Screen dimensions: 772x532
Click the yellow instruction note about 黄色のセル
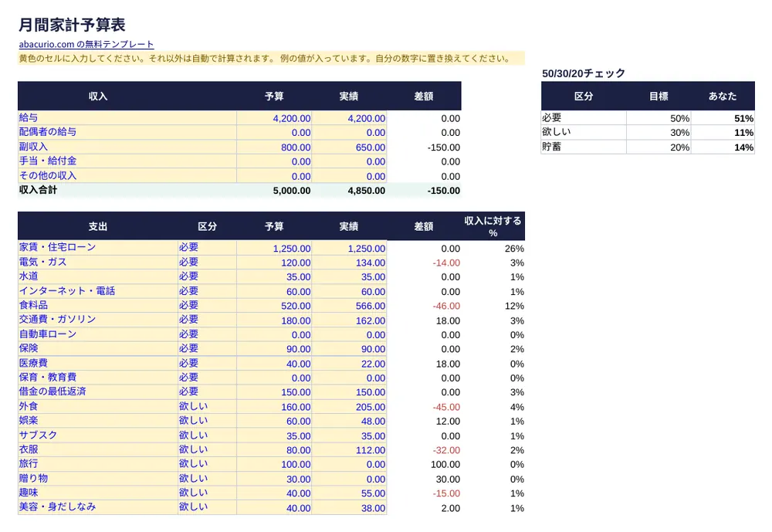point(271,58)
